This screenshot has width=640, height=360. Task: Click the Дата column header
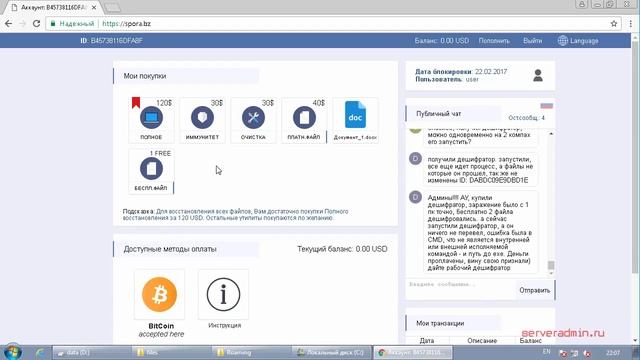(427, 340)
